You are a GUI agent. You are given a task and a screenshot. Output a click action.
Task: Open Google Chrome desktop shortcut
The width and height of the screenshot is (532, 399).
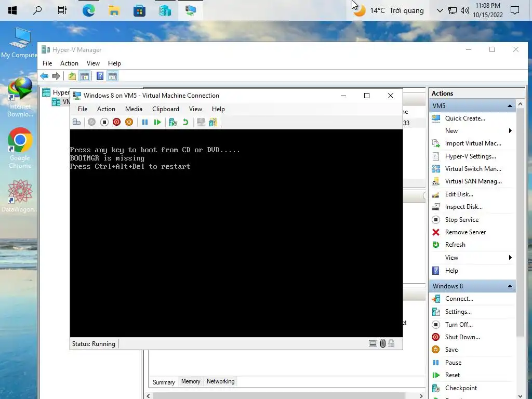coord(20,148)
